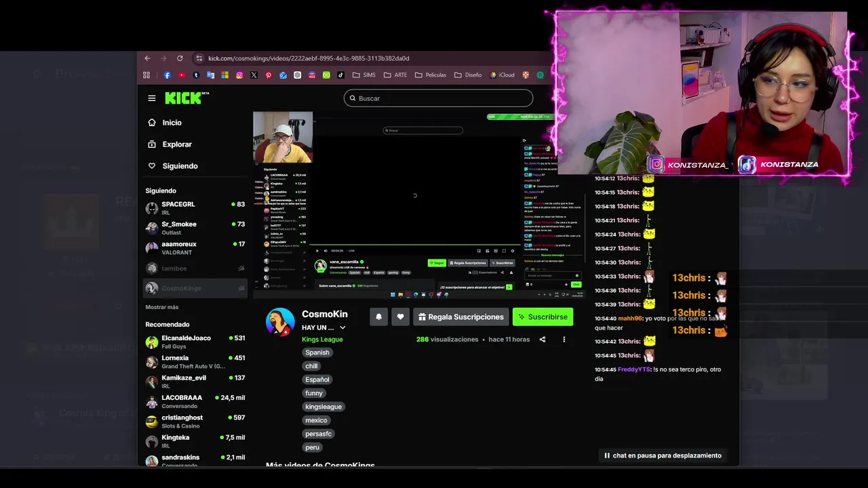Select the funny tag

click(x=314, y=393)
